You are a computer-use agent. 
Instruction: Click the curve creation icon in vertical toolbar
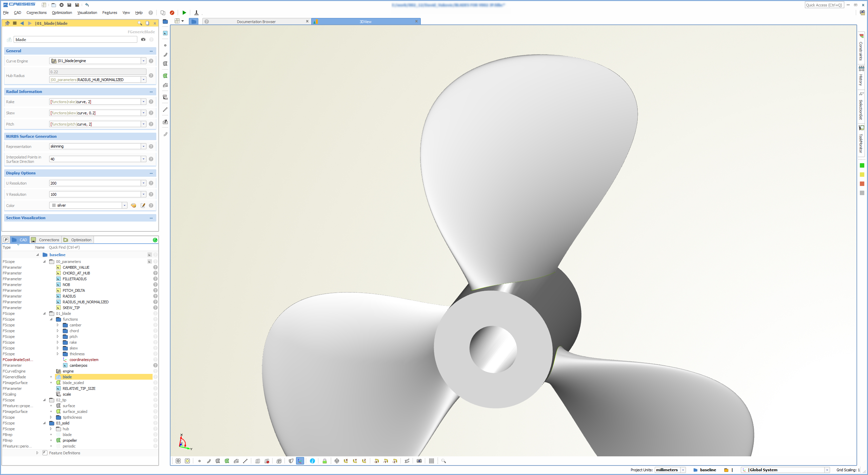[x=165, y=54]
